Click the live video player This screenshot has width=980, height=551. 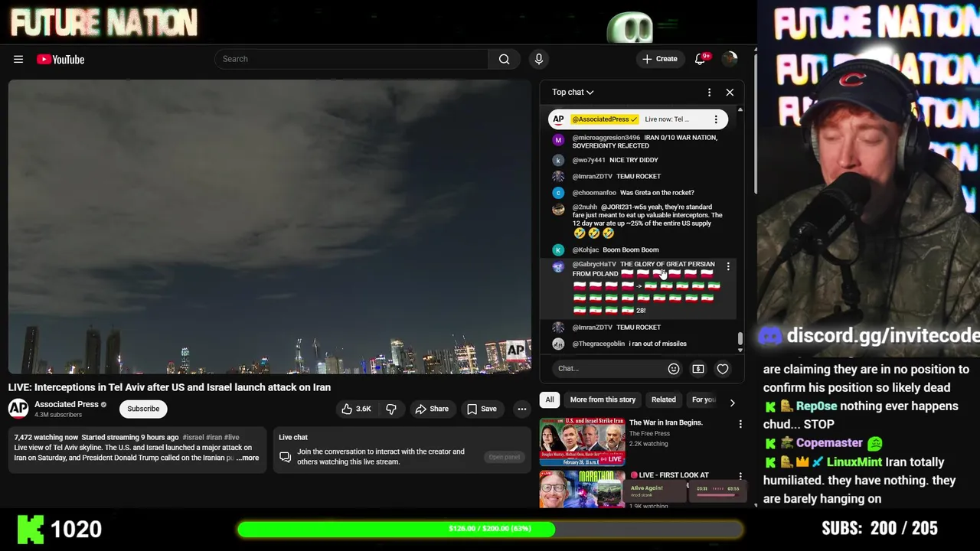(x=269, y=227)
